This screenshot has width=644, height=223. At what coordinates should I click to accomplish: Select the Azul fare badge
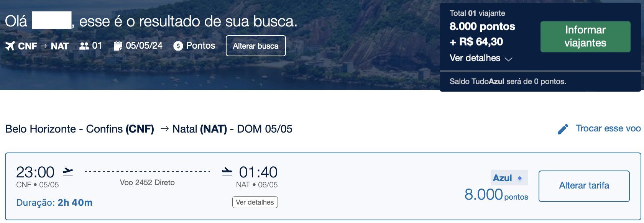509,178
